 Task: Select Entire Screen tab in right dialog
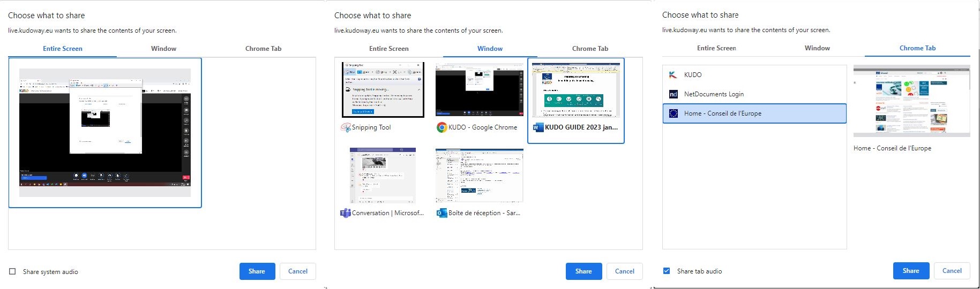point(716,48)
